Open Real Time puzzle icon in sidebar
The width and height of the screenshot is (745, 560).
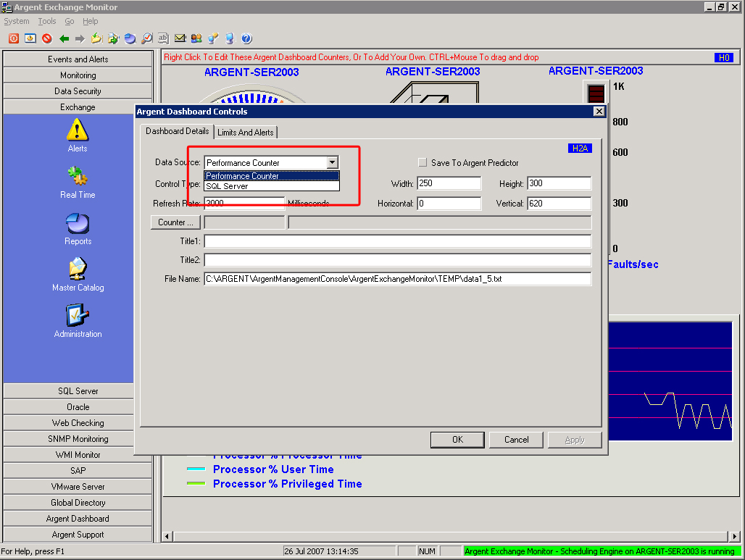78,181
